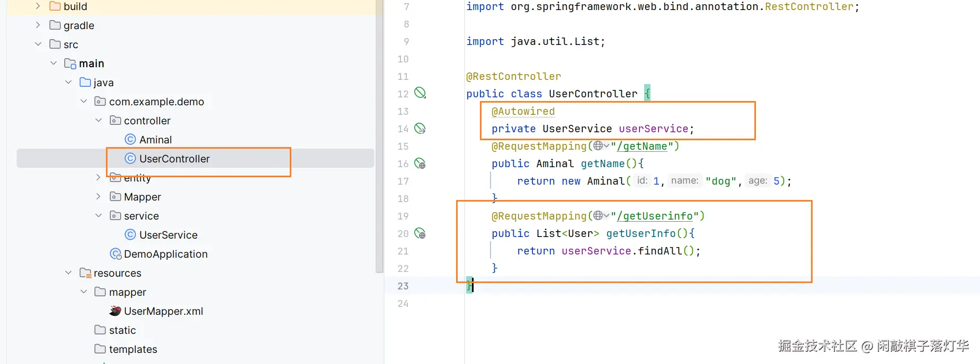The image size is (980, 364).
Task: Click the DemoApplication run class icon
Action: click(115, 254)
